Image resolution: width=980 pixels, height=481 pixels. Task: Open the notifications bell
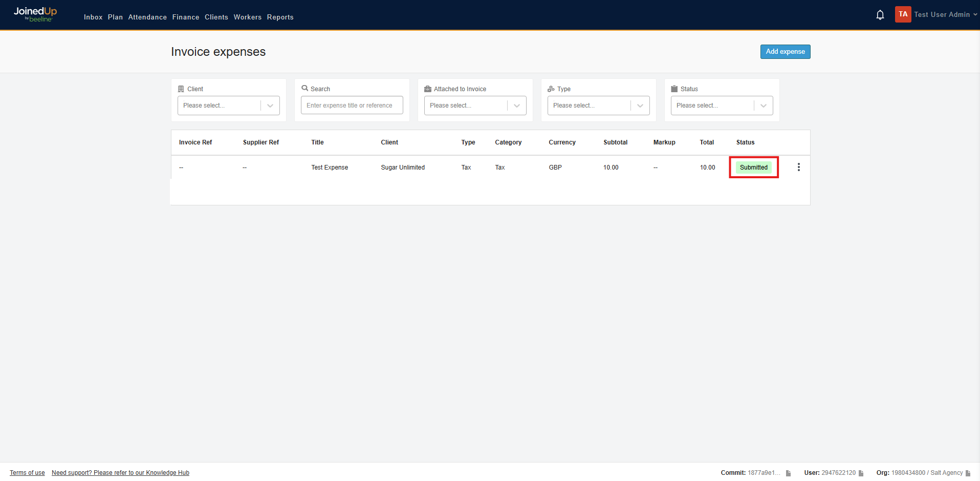tap(880, 15)
